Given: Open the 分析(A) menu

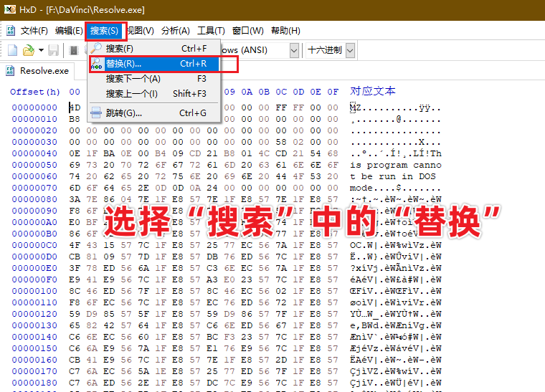Looking at the screenshot, I should (176, 31).
